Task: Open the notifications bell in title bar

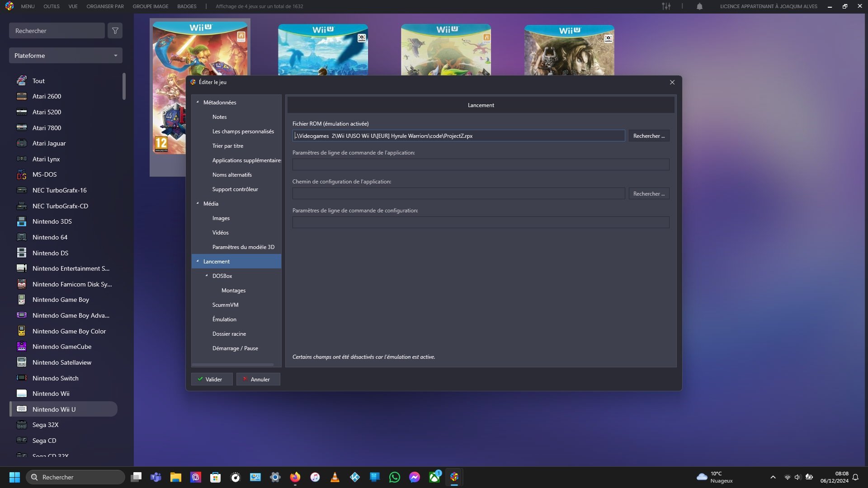Action: [x=699, y=6]
